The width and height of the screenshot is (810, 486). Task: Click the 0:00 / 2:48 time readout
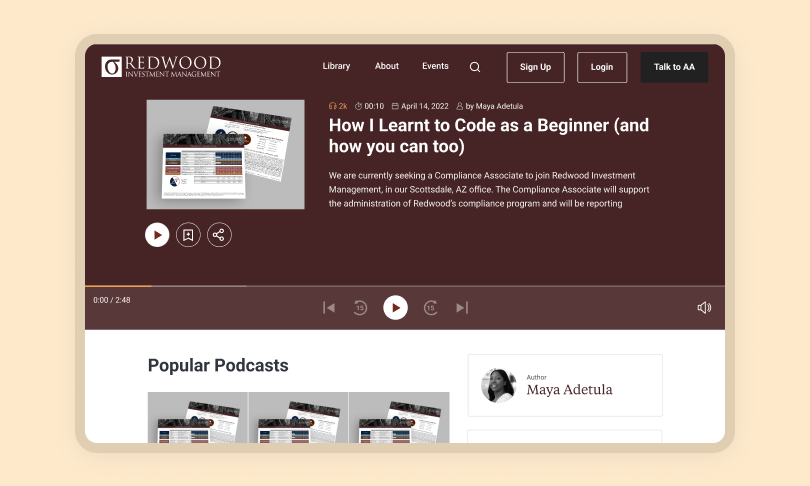pyautogui.click(x=112, y=300)
